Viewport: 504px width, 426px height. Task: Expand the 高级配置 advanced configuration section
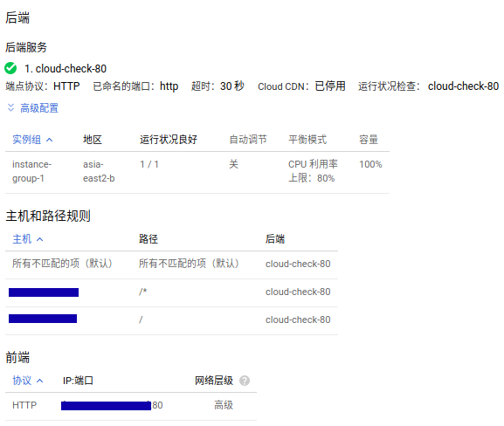point(32,108)
